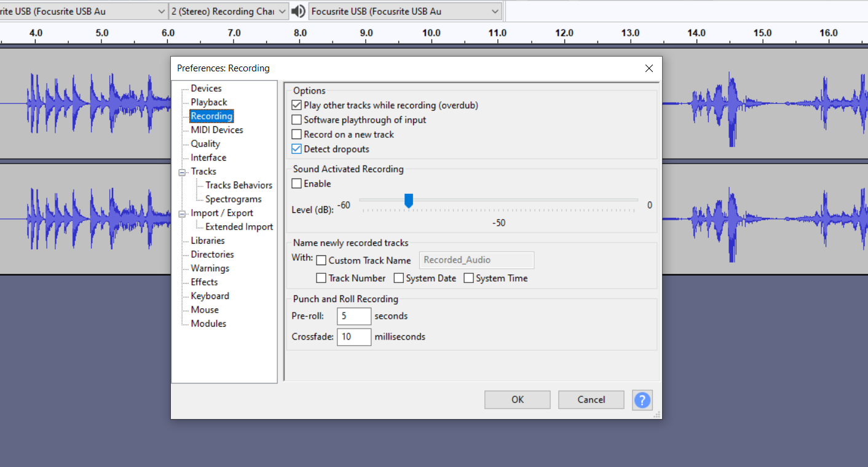Select Spectrograms in the tree
868x467 pixels.
tap(234, 199)
